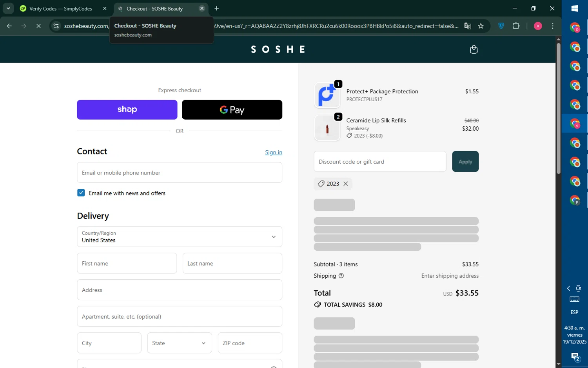
Task: Click the Protect+ Package Protection thumbnail
Action: (327, 95)
